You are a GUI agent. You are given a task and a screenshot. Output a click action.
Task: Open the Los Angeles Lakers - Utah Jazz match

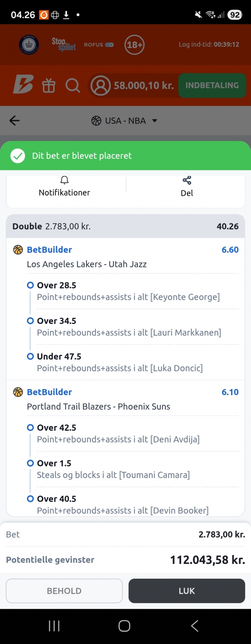[x=87, y=264]
